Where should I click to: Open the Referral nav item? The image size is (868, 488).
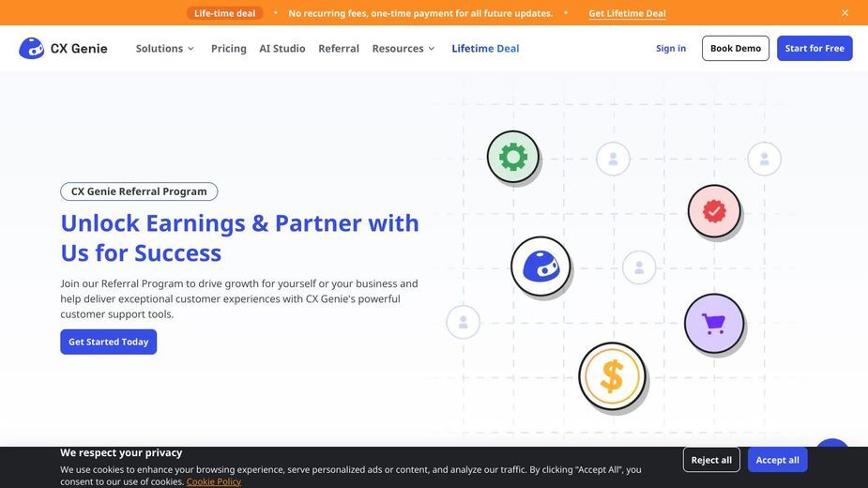339,48
